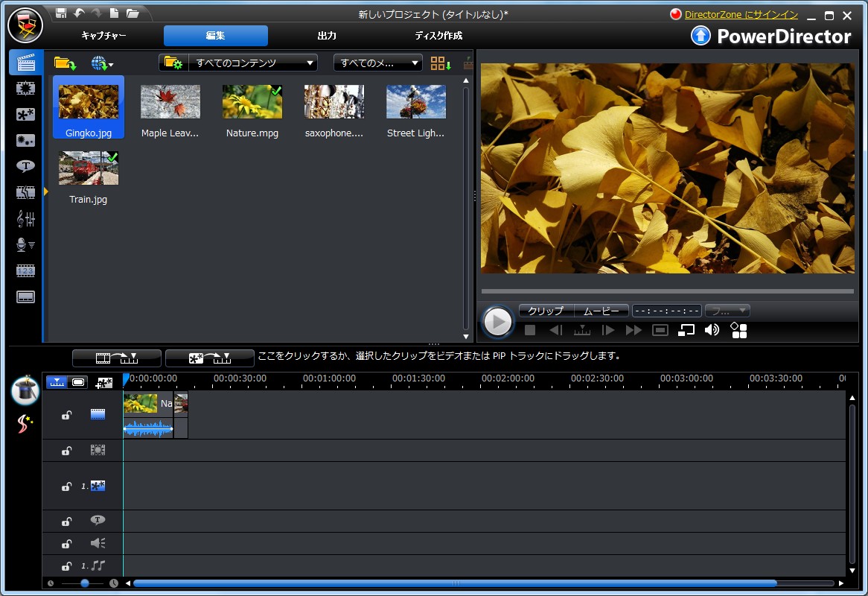Click the timeline horizontal scrollbar
Screen dimensions: 868x596
pyautogui.click(x=455, y=583)
